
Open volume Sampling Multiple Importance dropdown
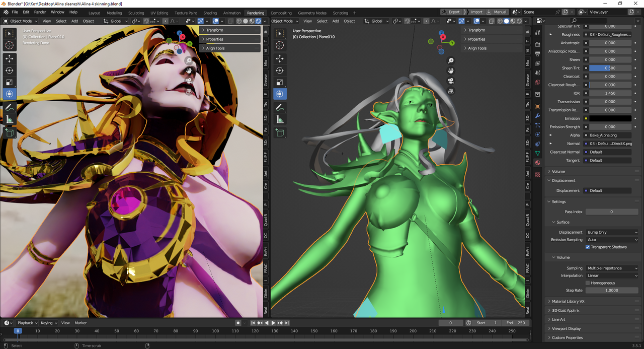coord(612,268)
